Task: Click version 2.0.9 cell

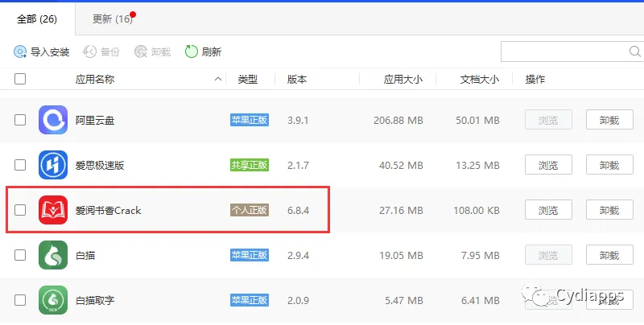Action: coord(299,301)
